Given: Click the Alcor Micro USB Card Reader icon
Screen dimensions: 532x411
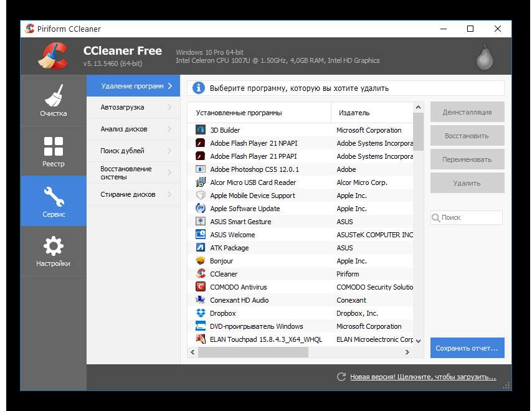Looking at the screenshot, I should coord(200,182).
